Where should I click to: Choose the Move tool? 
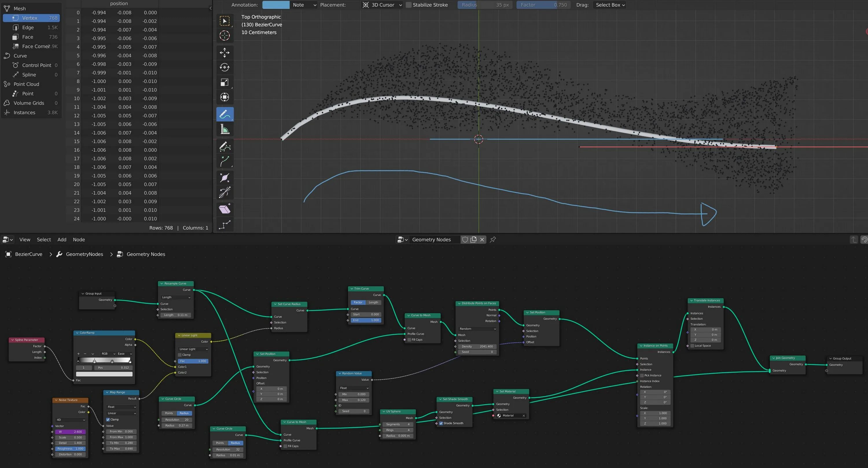[225, 52]
